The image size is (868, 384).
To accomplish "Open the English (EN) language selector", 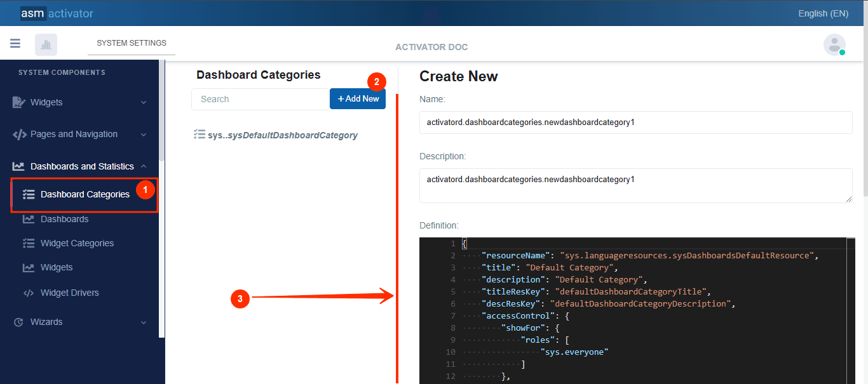I will coord(823,13).
